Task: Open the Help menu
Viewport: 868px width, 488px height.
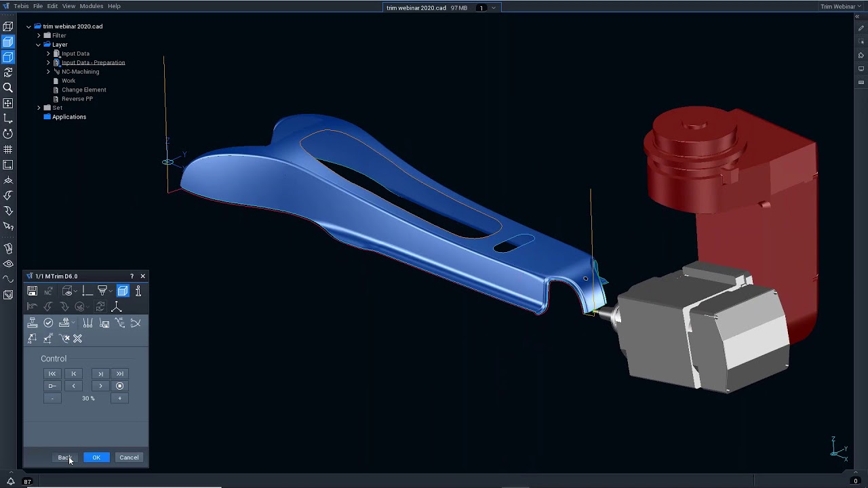Action: 114,6
